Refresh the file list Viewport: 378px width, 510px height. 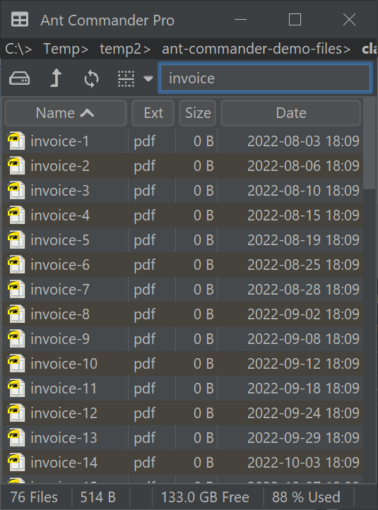(91, 79)
